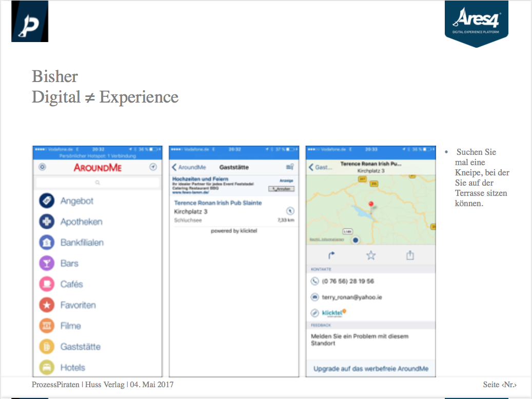Image resolution: width=532 pixels, height=399 pixels.
Task: Open the Apotheken category label
Action: 82,222
